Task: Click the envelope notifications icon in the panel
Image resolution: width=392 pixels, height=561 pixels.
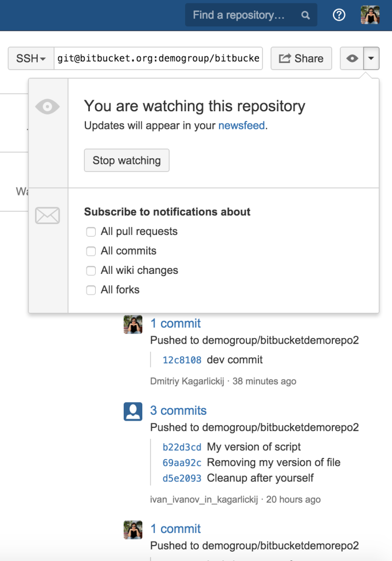Action: (x=48, y=215)
